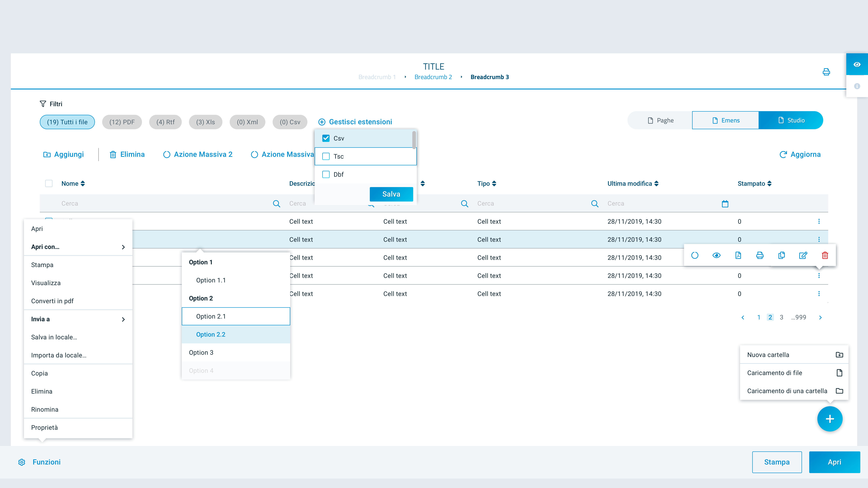Click the refresh circle icon in row actions
868x488 pixels.
(x=695, y=255)
